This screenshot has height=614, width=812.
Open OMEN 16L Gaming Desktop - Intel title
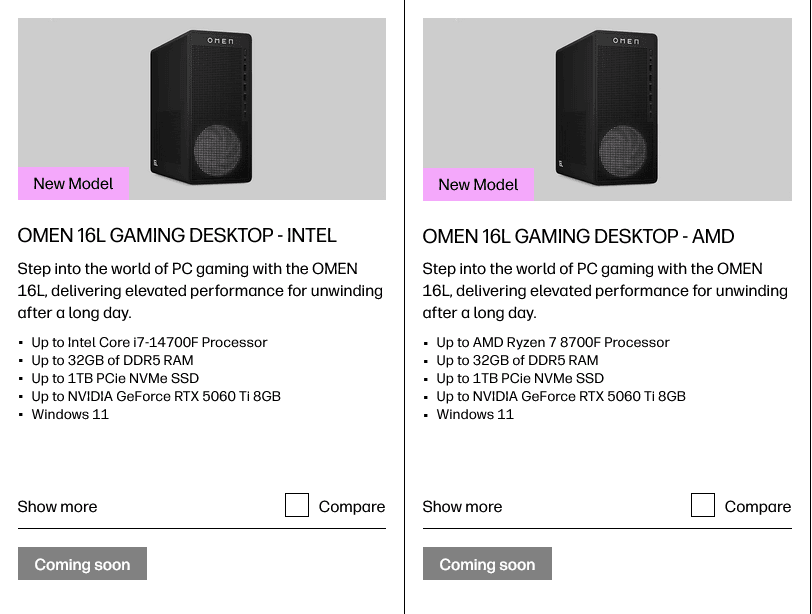(177, 236)
